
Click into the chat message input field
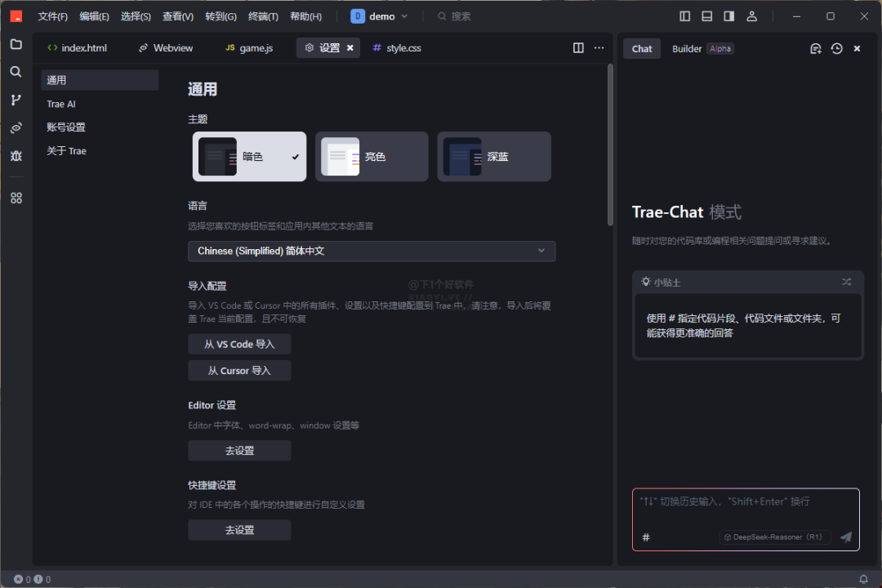coord(746,509)
